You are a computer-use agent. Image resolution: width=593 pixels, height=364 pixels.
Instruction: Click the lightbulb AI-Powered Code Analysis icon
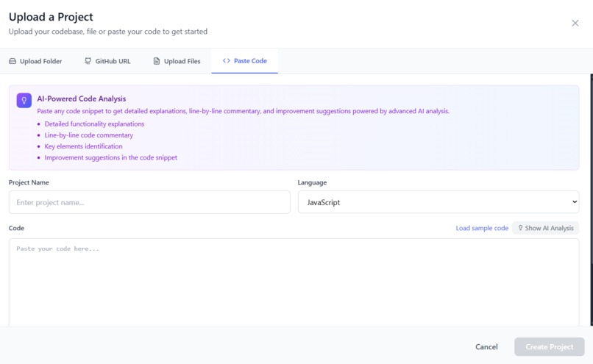tap(24, 101)
